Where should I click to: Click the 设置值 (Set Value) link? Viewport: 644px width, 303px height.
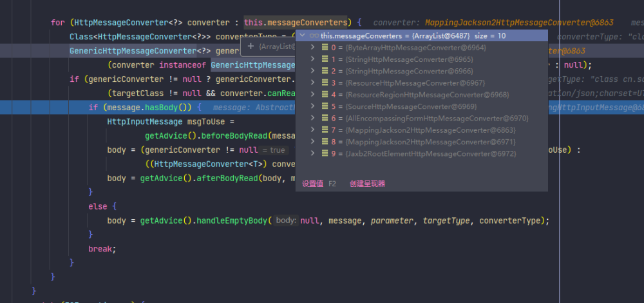coord(313,184)
